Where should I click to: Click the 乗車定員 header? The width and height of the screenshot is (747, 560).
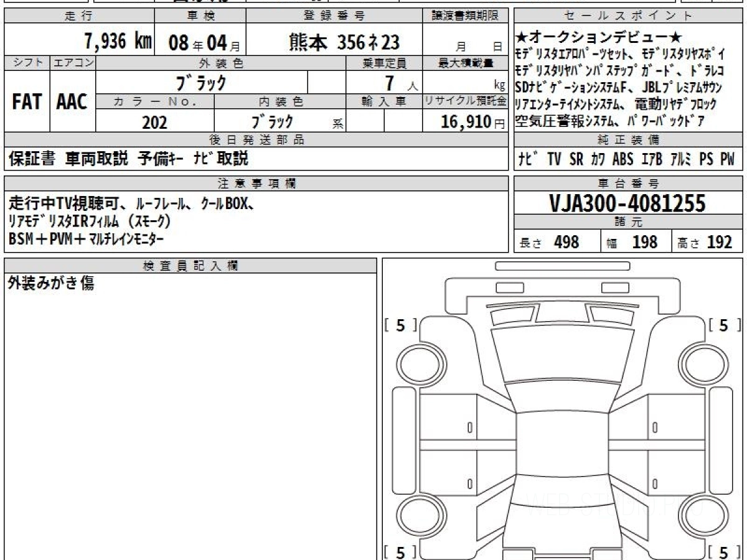coord(384,63)
